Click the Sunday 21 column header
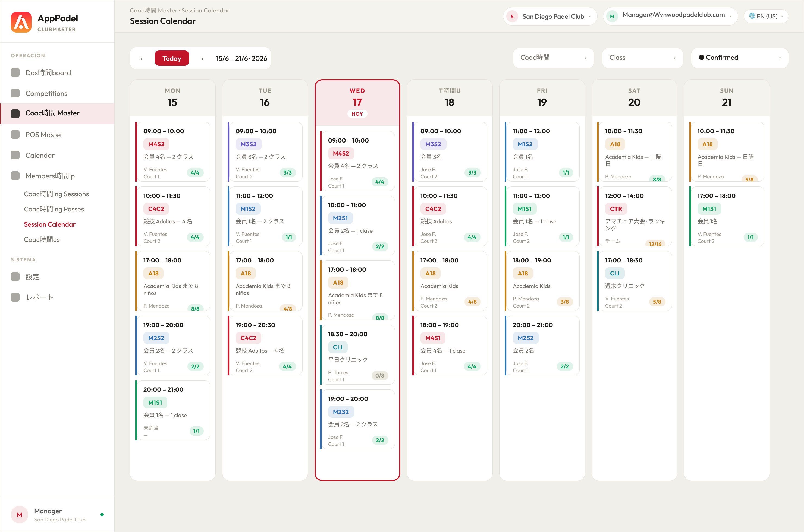 [x=727, y=98]
